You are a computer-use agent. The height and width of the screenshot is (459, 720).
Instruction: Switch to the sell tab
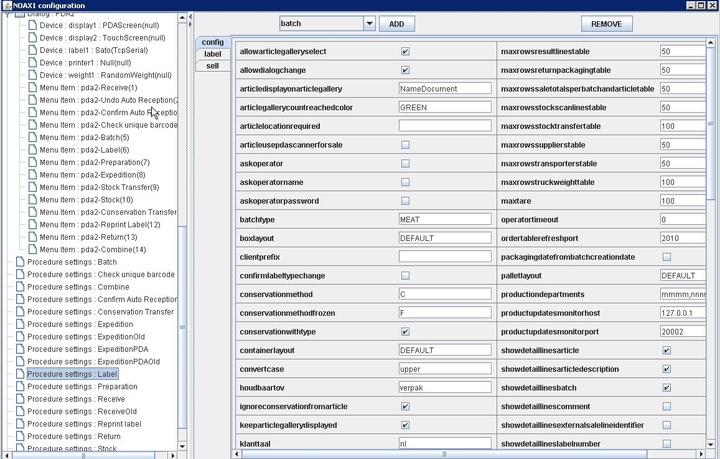(213, 66)
